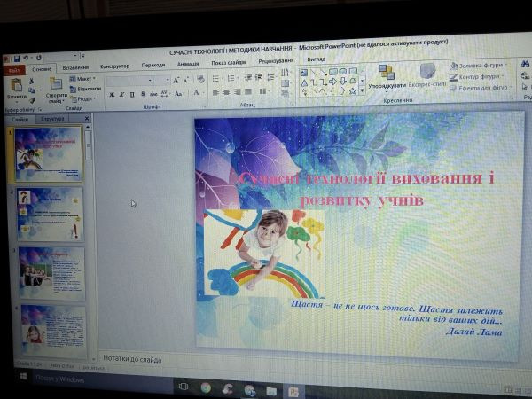The image size is (532, 399).
Task: Click the text direction icon in Абзац group
Action: [x=285, y=73]
